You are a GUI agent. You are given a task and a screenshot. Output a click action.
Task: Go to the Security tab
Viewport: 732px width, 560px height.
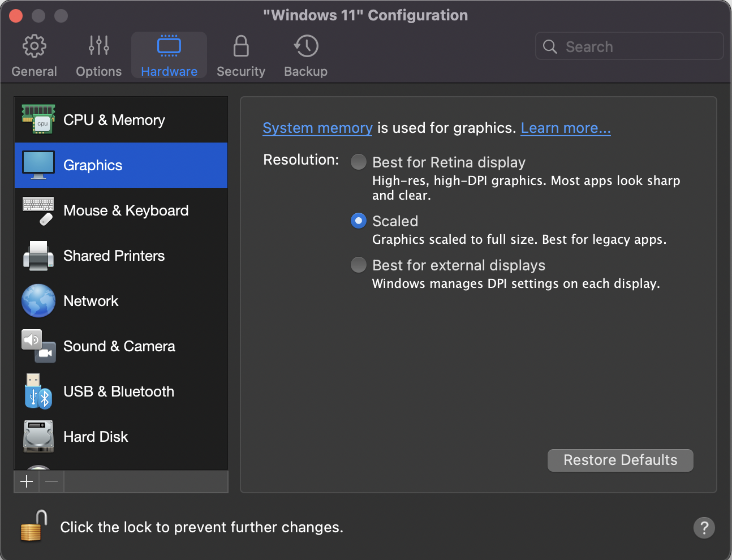(241, 55)
